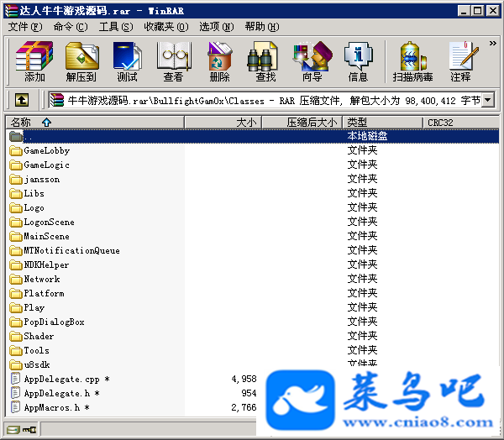Click the key password icon in status bar
504x440 pixels.
click(29, 430)
